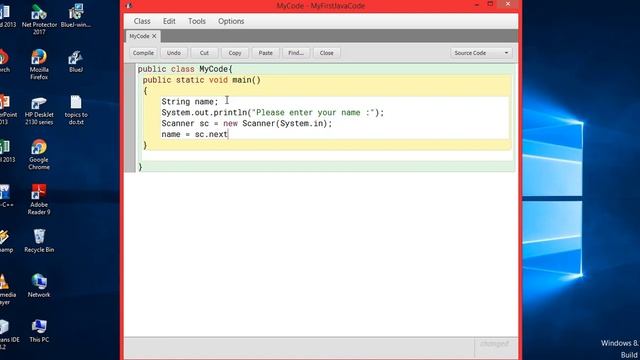Open Adobe Reader 9 desktop icon
This screenshot has width=640, height=360.
pos(39,200)
